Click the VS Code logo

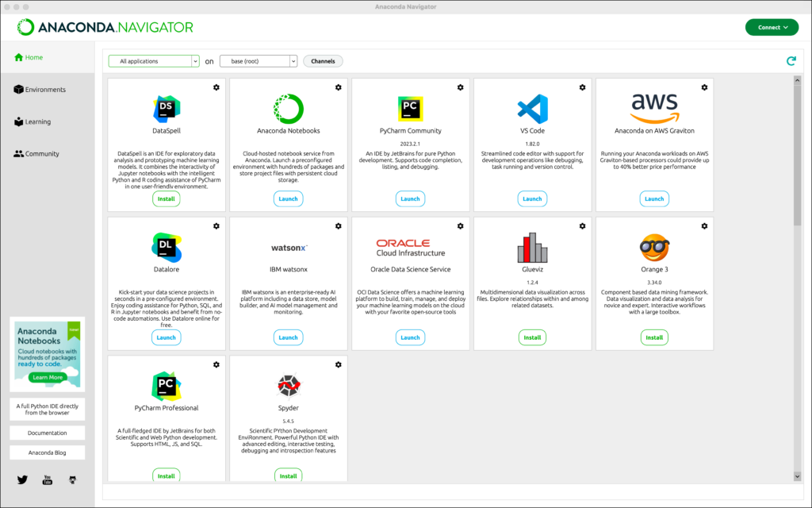[x=532, y=109]
